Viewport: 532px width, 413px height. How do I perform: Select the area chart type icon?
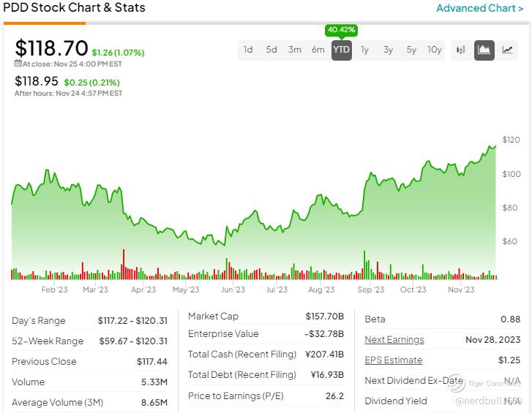[x=484, y=50]
